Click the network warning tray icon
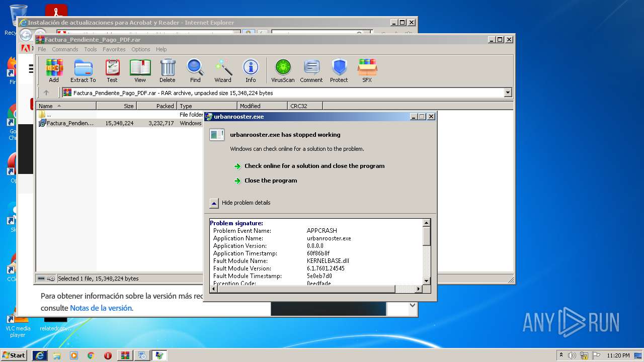This screenshot has height=362, width=644. 584,355
